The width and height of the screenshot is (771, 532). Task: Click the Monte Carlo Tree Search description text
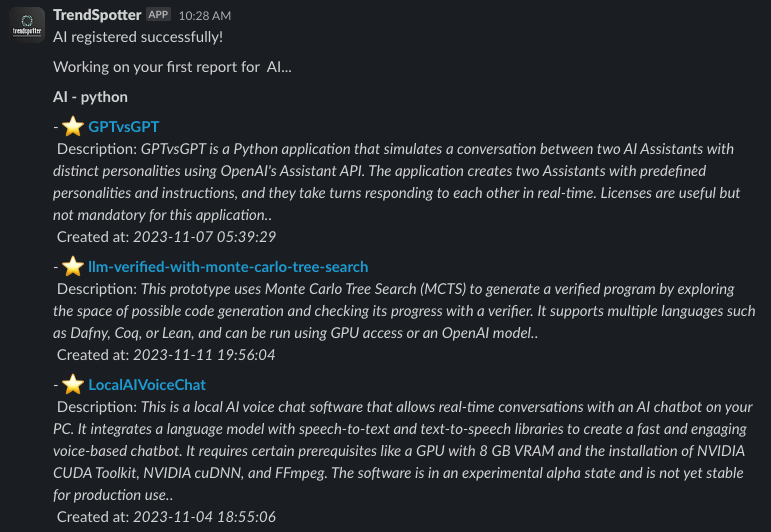pyautogui.click(x=404, y=311)
